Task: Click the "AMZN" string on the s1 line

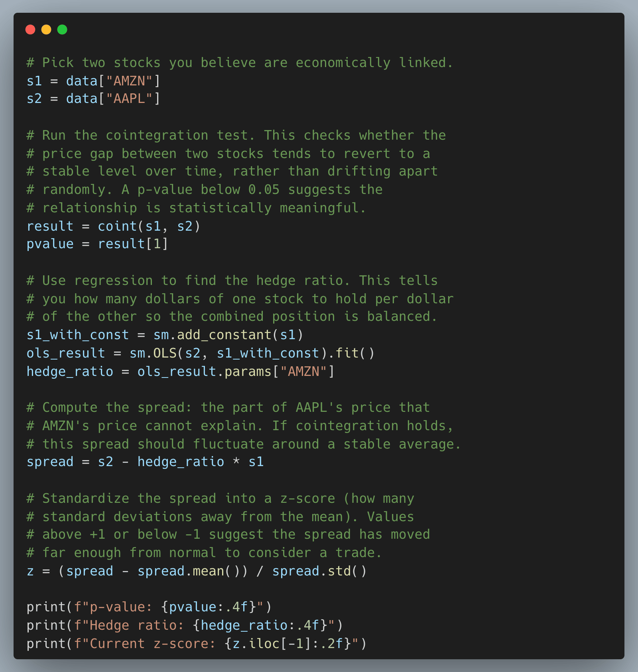Action: (129, 81)
